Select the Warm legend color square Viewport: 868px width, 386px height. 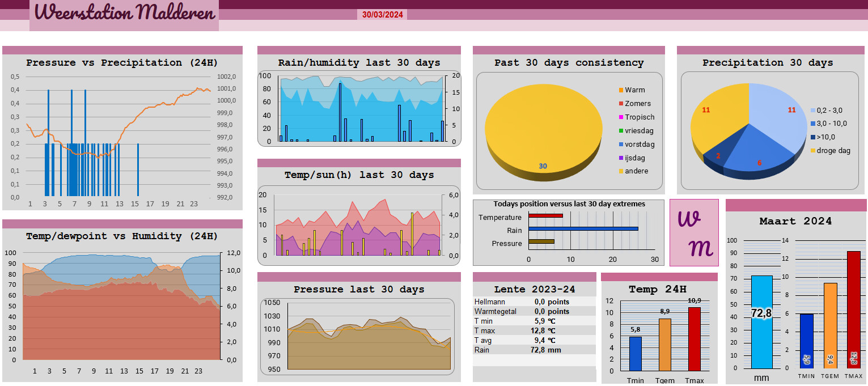pos(621,90)
